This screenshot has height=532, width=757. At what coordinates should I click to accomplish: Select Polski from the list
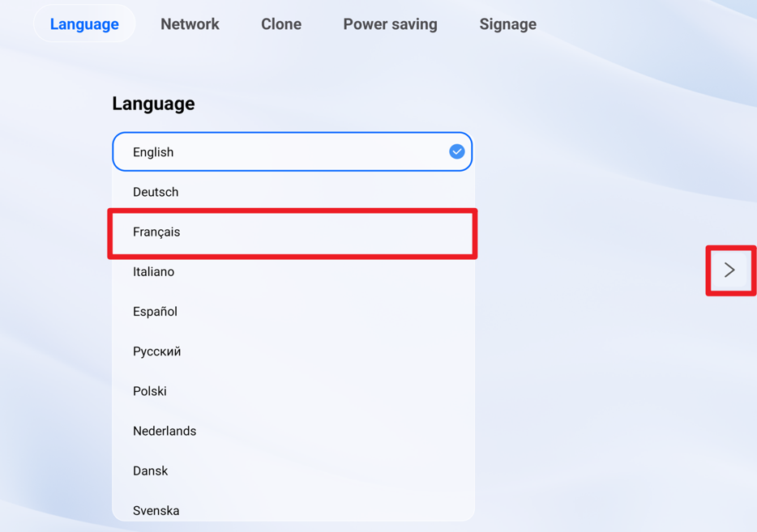(150, 391)
